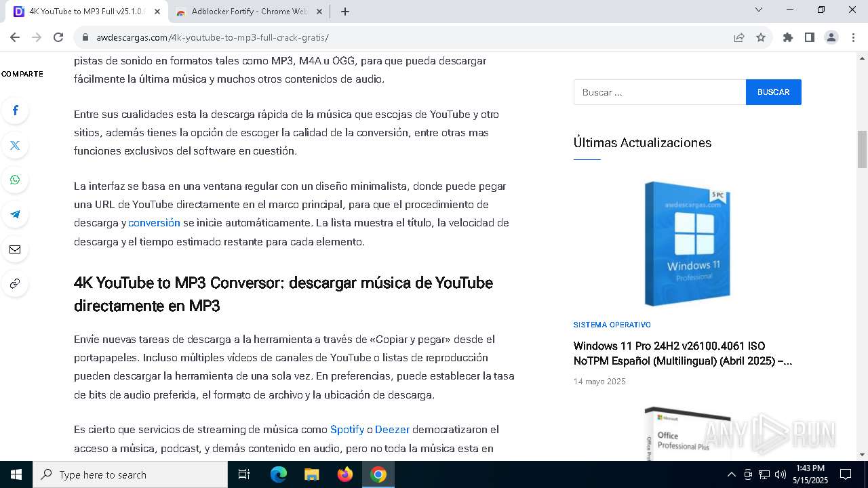The width and height of the screenshot is (868, 488).
Task: Open the Spotify link
Action: (x=347, y=429)
